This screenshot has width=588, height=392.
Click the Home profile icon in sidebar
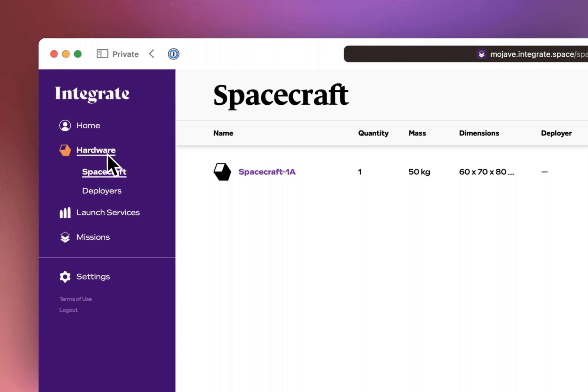[65, 125]
